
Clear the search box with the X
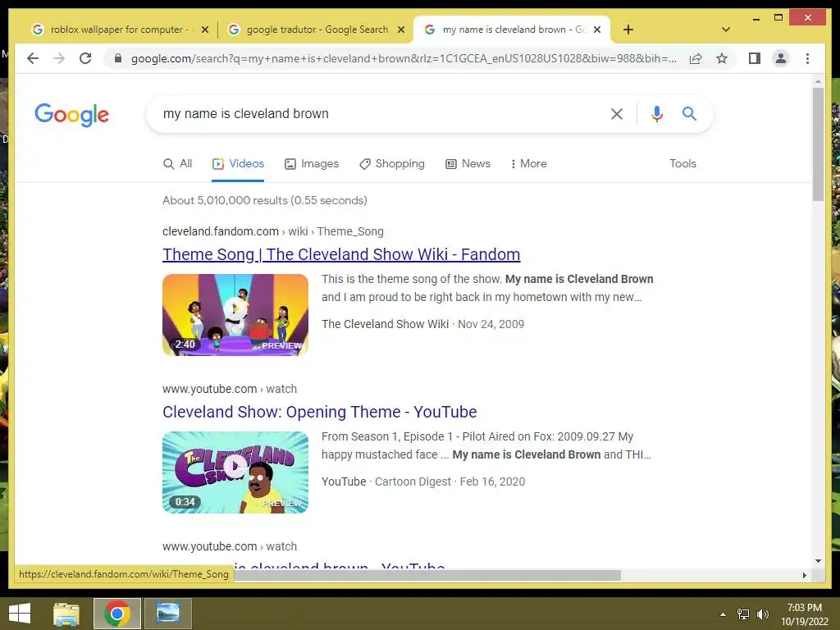click(617, 113)
